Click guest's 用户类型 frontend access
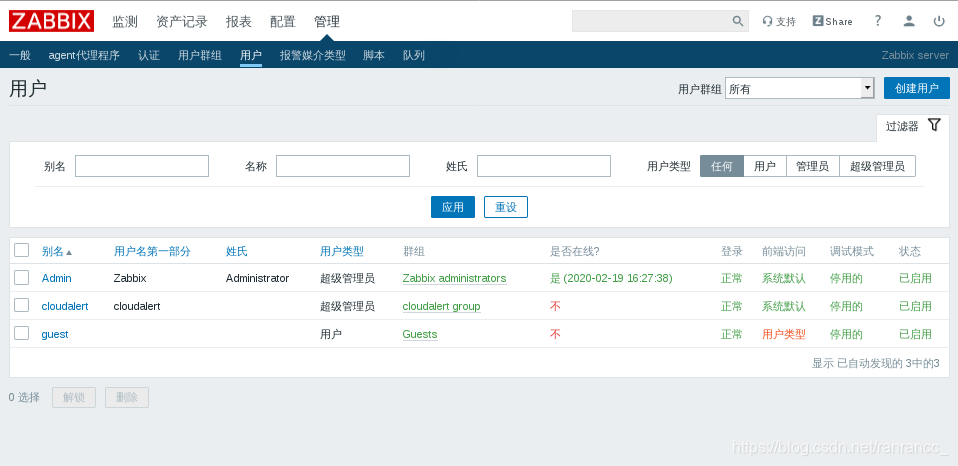958x466 pixels. (x=784, y=334)
